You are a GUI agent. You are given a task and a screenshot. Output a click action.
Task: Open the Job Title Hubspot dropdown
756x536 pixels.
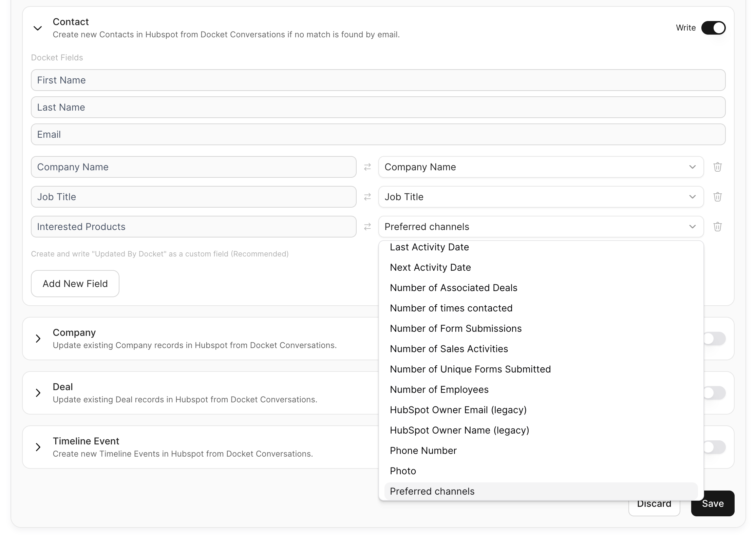[541, 197]
